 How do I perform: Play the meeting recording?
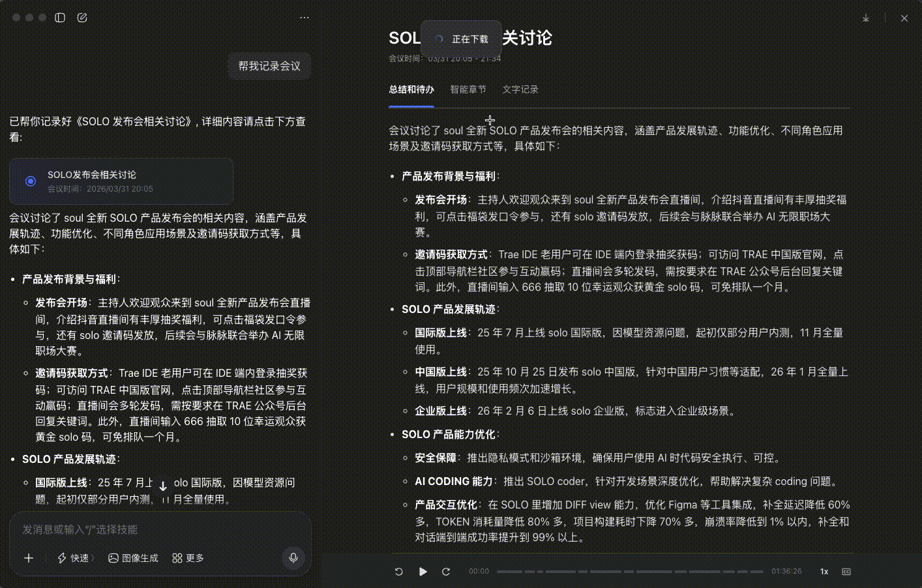click(x=423, y=572)
